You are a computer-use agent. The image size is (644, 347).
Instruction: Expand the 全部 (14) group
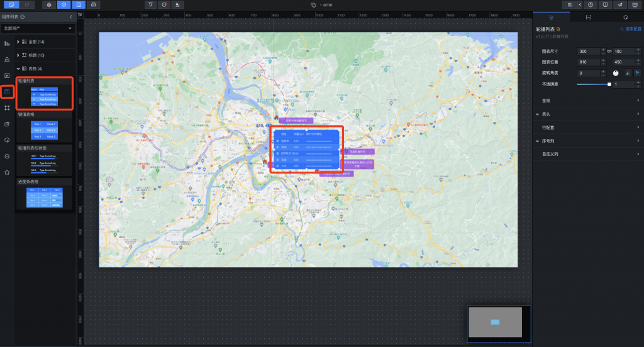18,42
